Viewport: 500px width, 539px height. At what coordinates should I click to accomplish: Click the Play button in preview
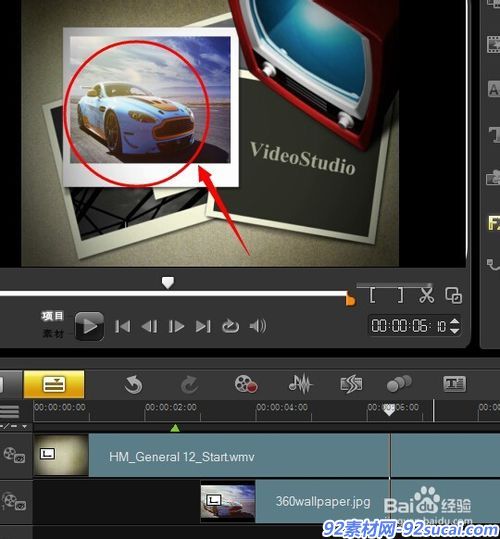click(x=89, y=326)
